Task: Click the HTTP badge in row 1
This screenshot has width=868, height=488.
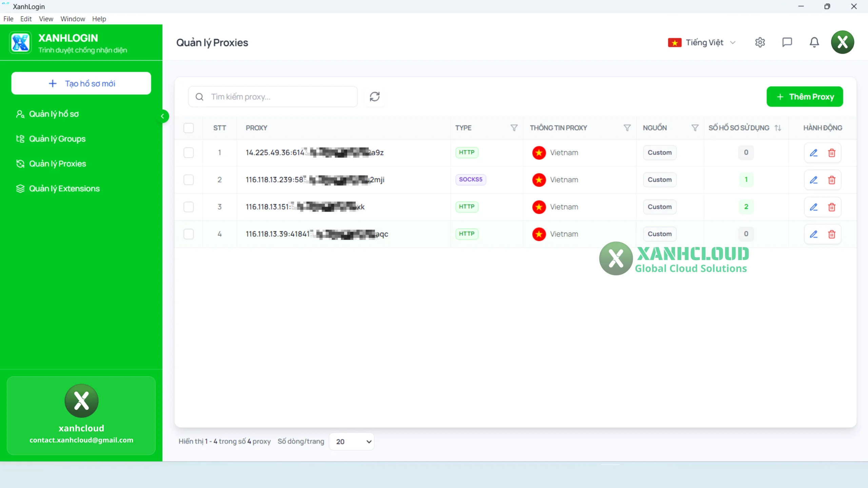Action: click(x=467, y=152)
